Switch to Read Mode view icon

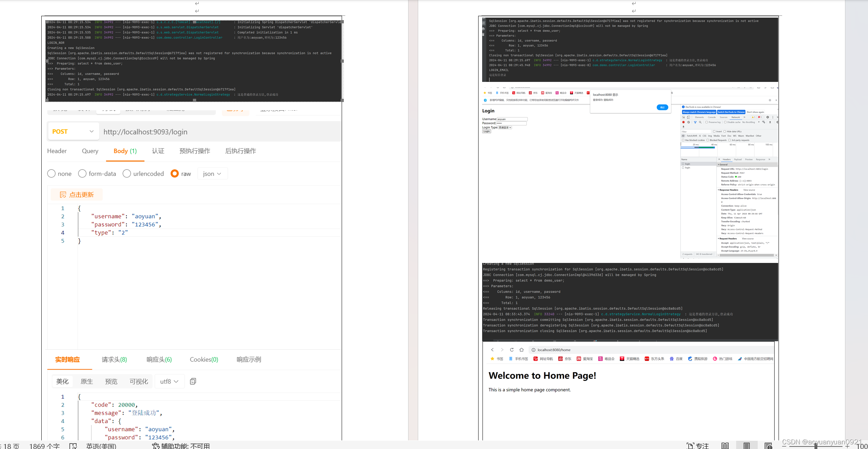(725, 446)
